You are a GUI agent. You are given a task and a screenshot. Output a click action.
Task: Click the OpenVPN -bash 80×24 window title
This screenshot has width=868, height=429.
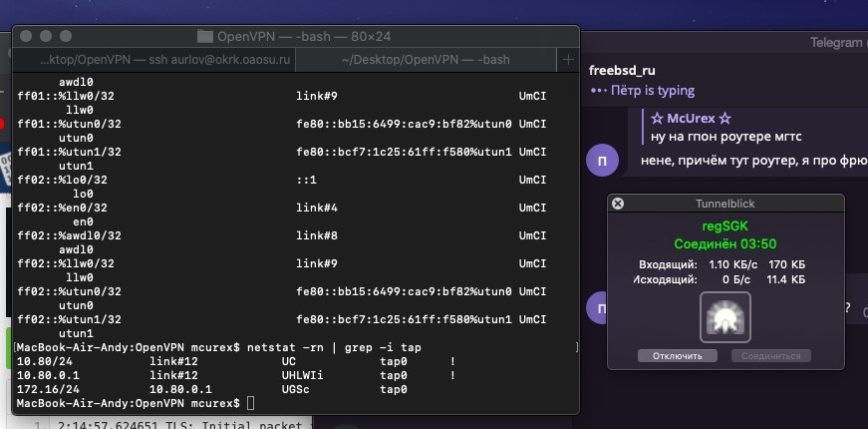click(304, 37)
